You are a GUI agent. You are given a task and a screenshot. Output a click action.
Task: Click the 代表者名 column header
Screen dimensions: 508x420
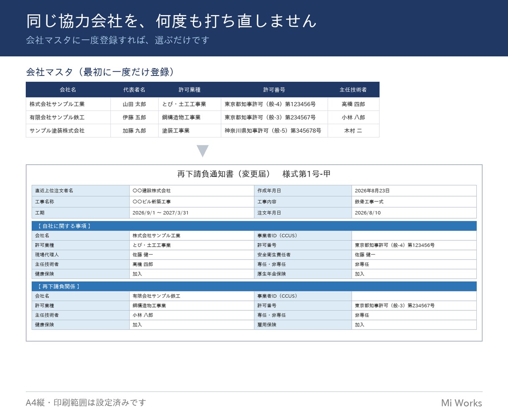tap(134, 90)
